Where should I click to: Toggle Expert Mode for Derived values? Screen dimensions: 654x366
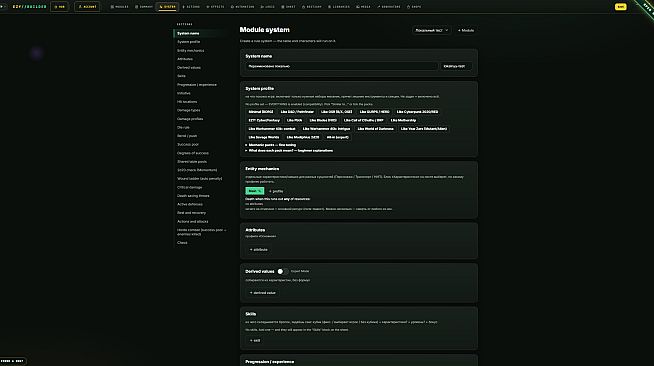[x=282, y=271]
